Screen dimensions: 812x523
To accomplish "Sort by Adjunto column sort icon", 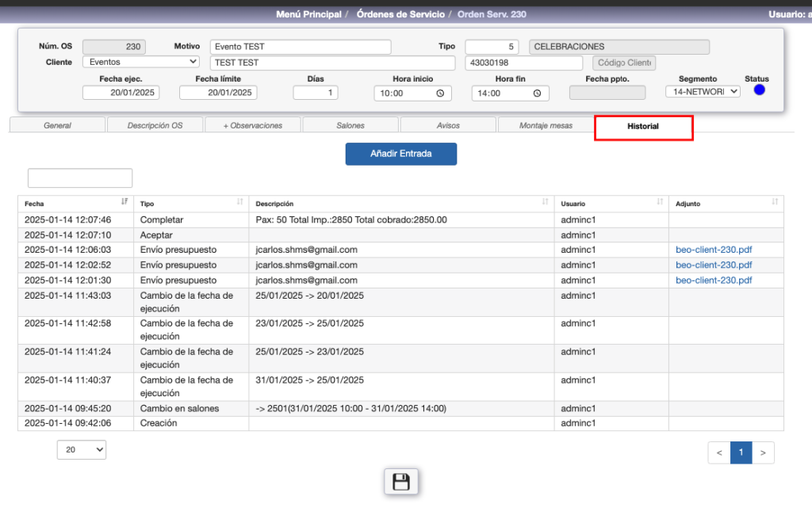I will [x=775, y=203].
